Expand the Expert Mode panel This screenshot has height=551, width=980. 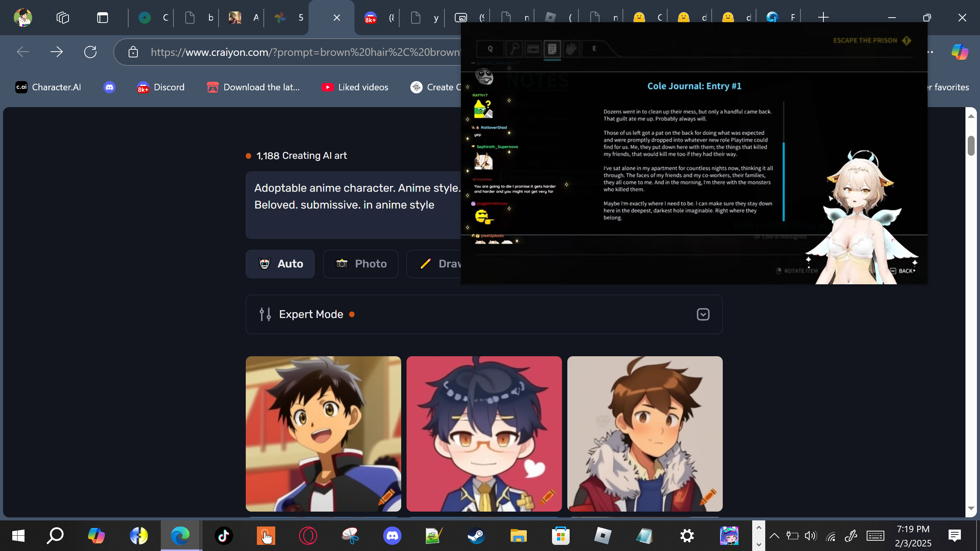[x=484, y=315]
